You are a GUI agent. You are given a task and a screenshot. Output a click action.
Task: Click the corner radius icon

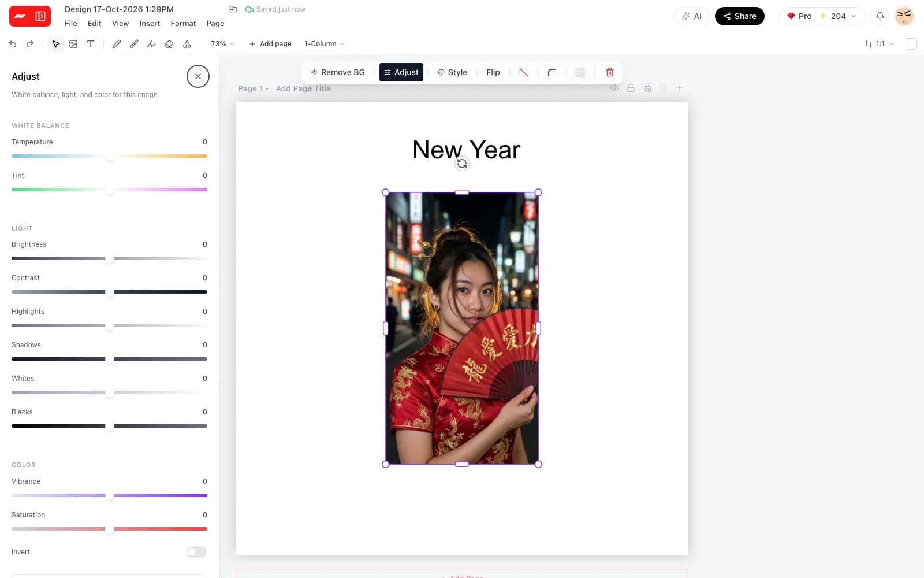pos(552,72)
